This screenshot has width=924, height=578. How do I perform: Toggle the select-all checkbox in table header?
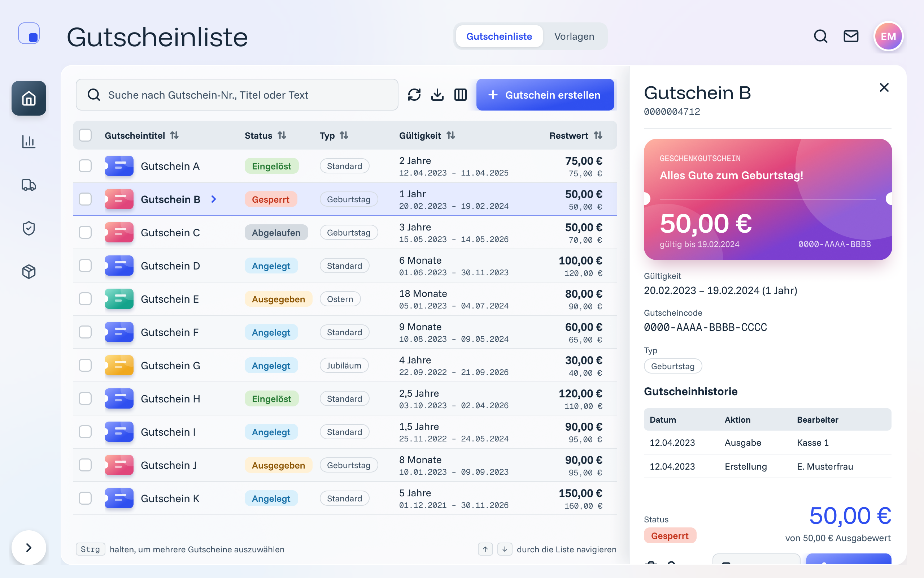[x=85, y=135]
